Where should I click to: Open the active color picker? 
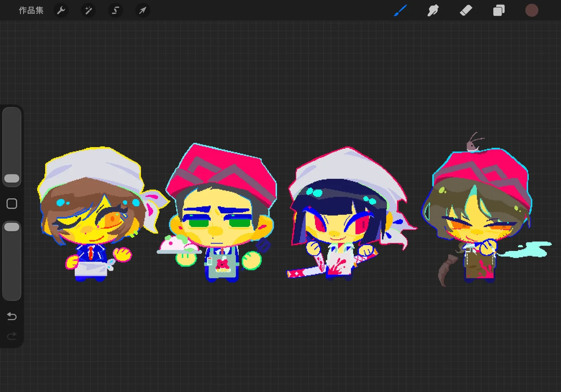click(x=532, y=11)
